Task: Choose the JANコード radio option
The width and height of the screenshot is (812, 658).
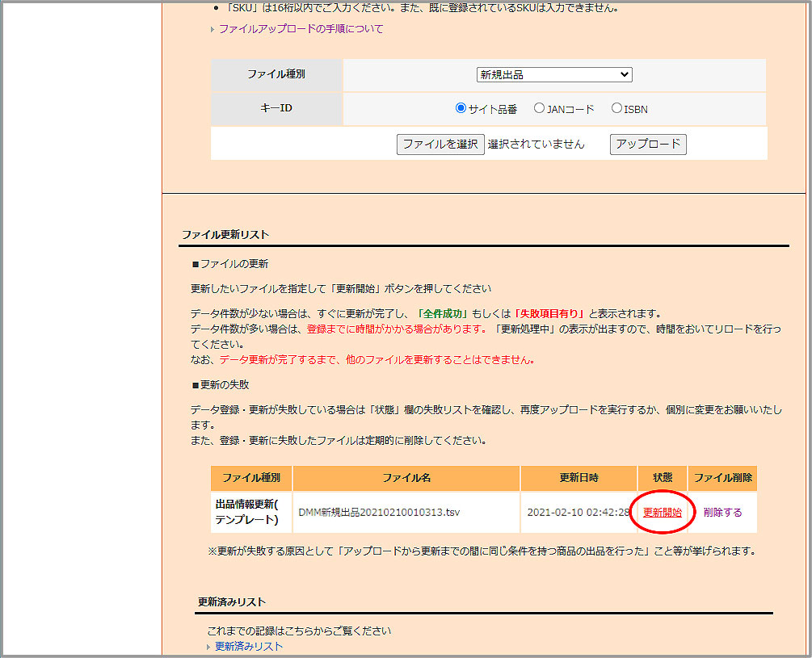Action: click(x=539, y=108)
